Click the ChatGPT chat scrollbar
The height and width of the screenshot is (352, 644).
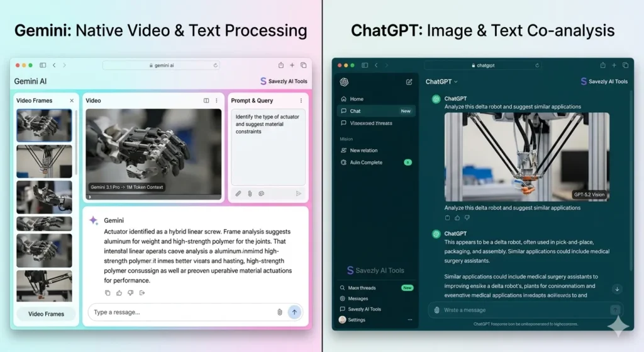[631, 181]
